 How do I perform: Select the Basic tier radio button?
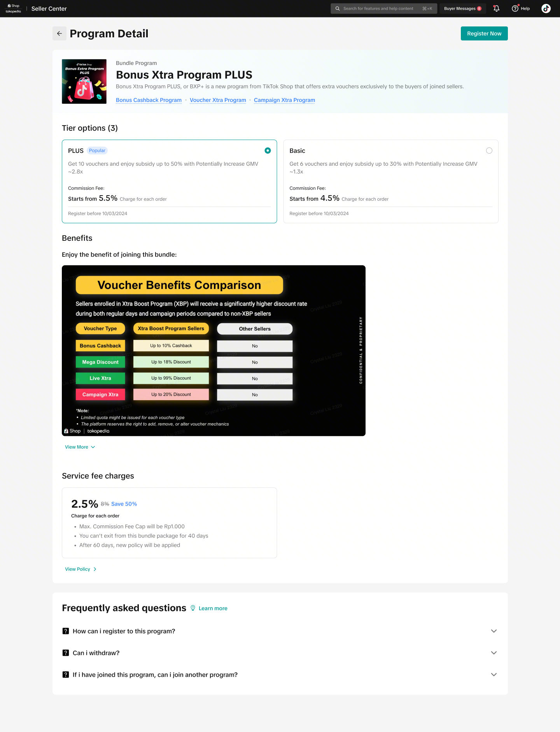coord(489,151)
